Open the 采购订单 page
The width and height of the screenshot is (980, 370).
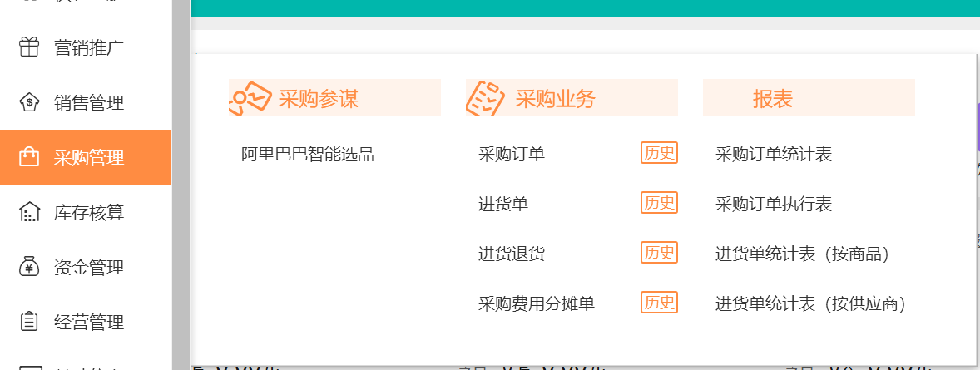[x=512, y=154]
